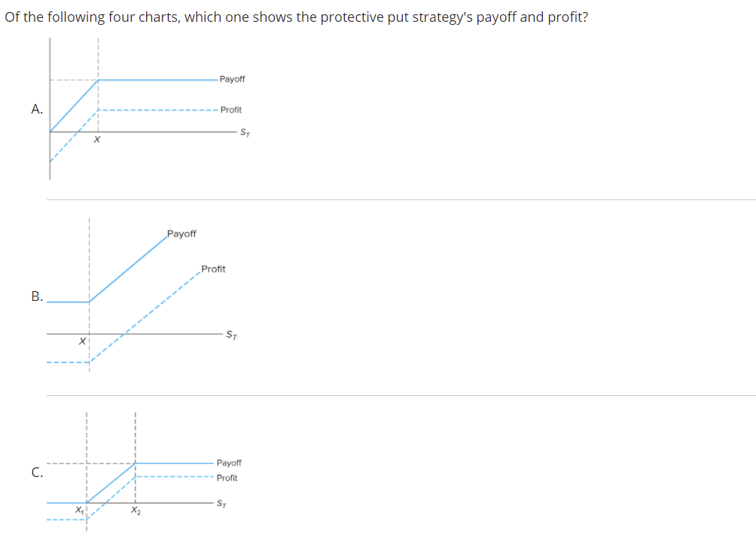Screen dimensions: 756x550
Task: Click the Profit label in chart A
Action: (x=231, y=110)
